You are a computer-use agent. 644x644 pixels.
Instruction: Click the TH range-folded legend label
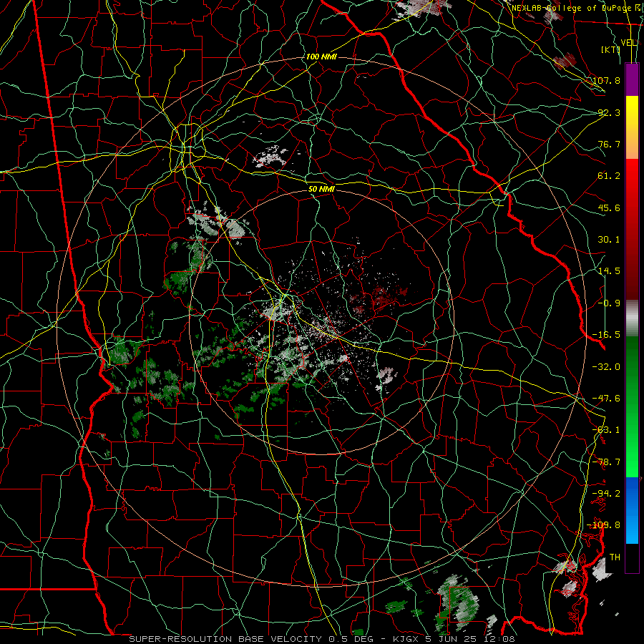[615, 557]
